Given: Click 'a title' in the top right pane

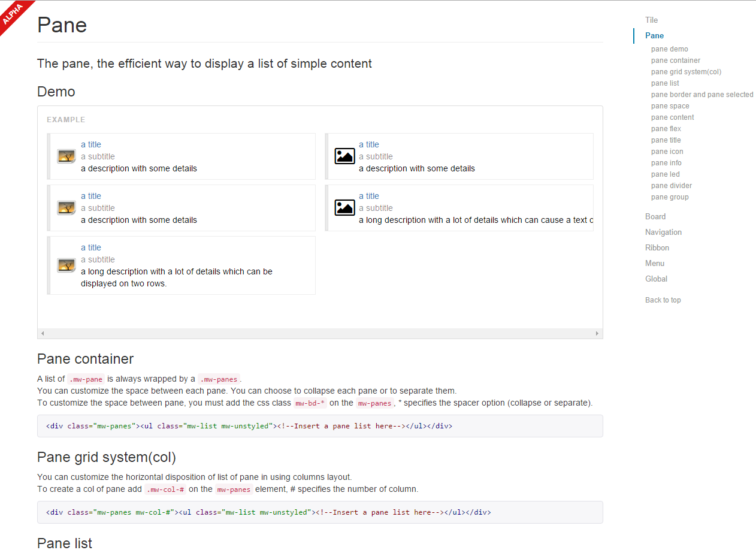Looking at the screenshot, I should [369, 144].
